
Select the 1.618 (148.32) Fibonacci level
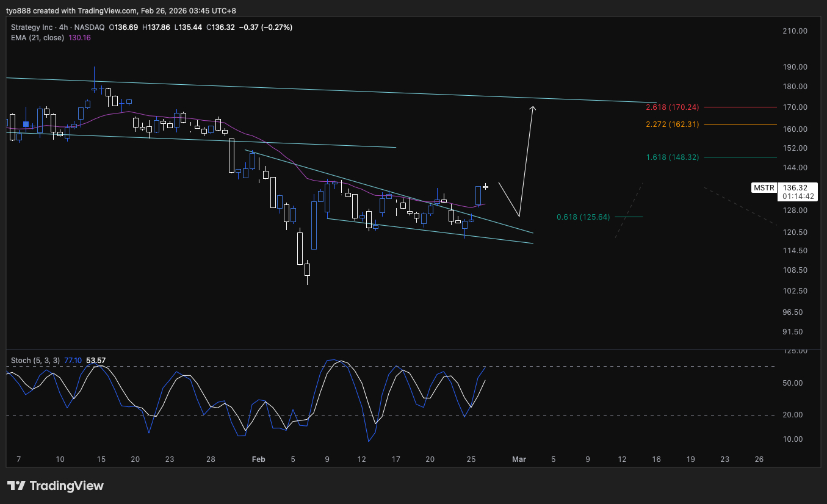pyautogui.click(x=672, y=157)
